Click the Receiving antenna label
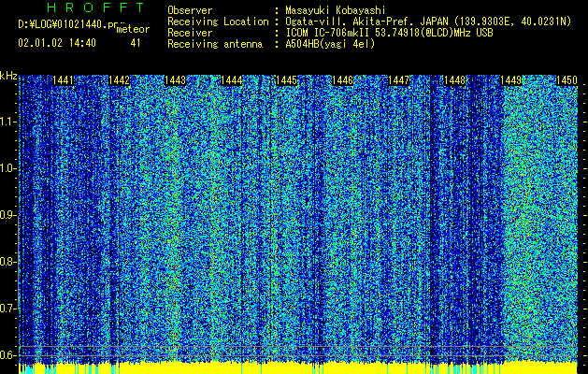Viewport: 588px width, 374px height. coord(215,44)
